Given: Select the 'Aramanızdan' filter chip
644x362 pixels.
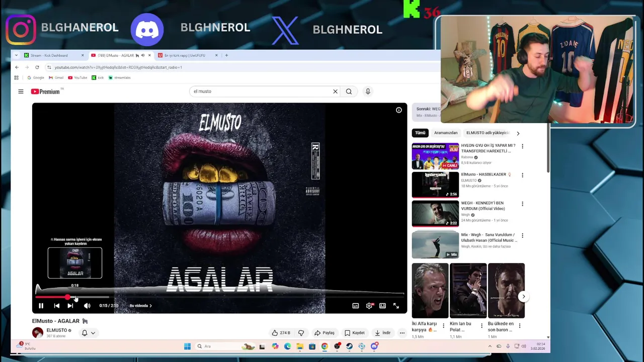Looking at the screenshot, I should click(x=446, y=133).
